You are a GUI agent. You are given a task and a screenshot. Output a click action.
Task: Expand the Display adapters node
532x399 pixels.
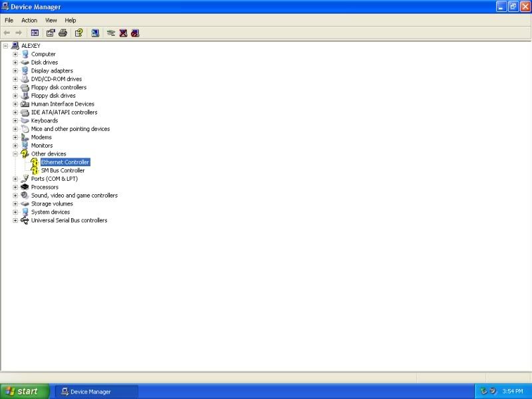coord(15,70)
